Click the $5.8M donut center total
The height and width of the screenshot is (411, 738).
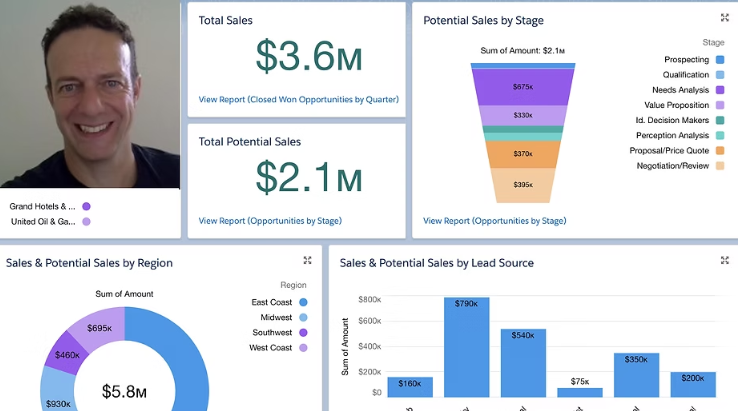coord(124,392)
